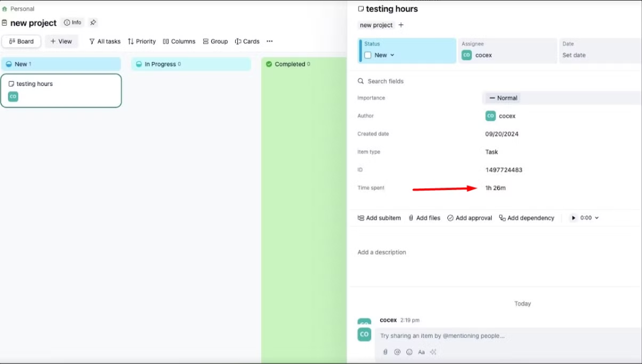Add a new view with the View button

coord(61,42)
